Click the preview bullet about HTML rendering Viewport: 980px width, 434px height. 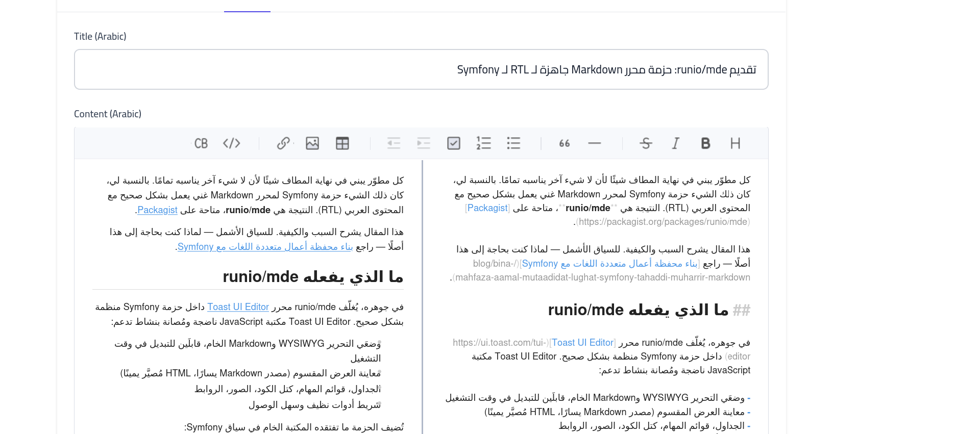[251, 373]
